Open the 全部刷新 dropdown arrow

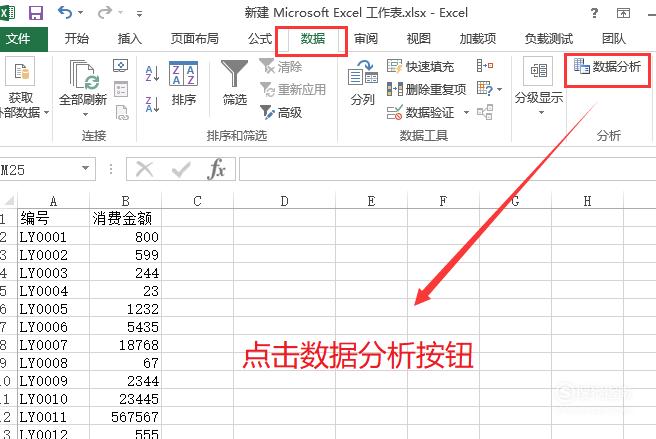[x=85, y=114]
